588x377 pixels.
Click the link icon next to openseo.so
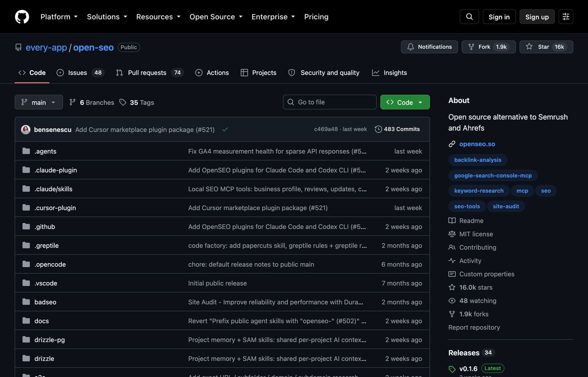[x=452, y=144]
